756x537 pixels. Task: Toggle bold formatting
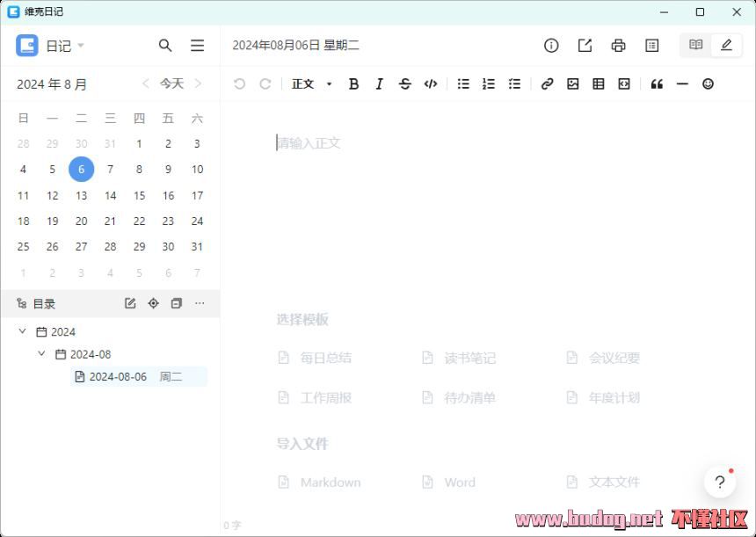point(353,84)
